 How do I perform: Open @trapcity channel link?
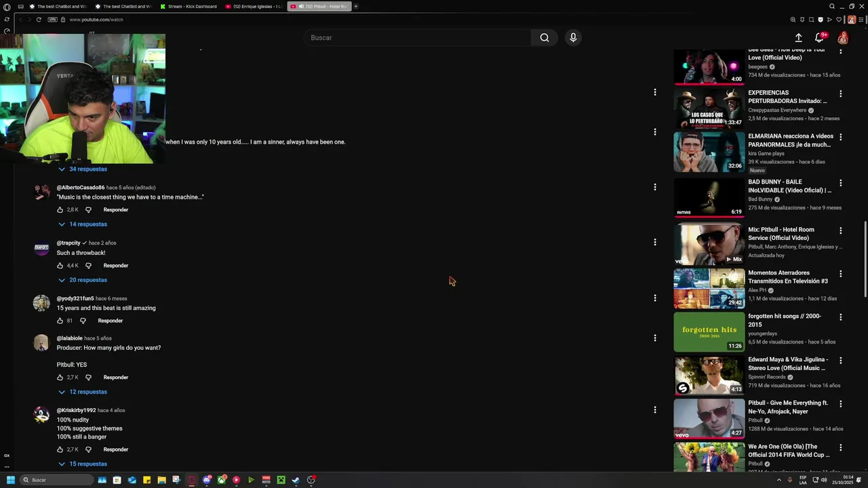(x=68, y=243)
